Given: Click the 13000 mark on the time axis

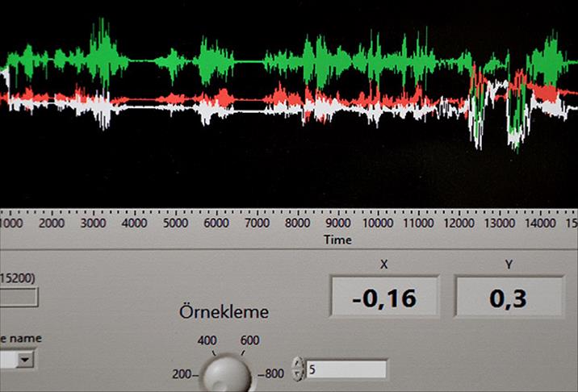Looking at the screenshot, I should (501, 223).
